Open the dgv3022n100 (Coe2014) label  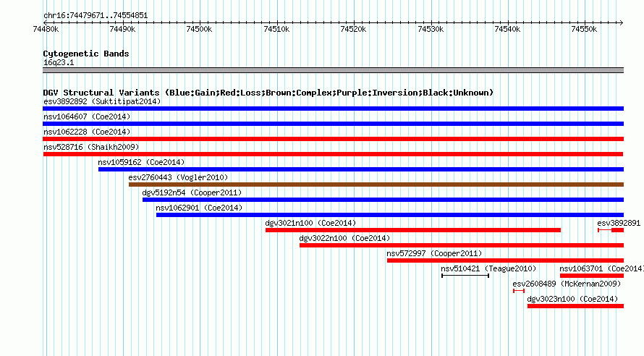pos(344,238)
